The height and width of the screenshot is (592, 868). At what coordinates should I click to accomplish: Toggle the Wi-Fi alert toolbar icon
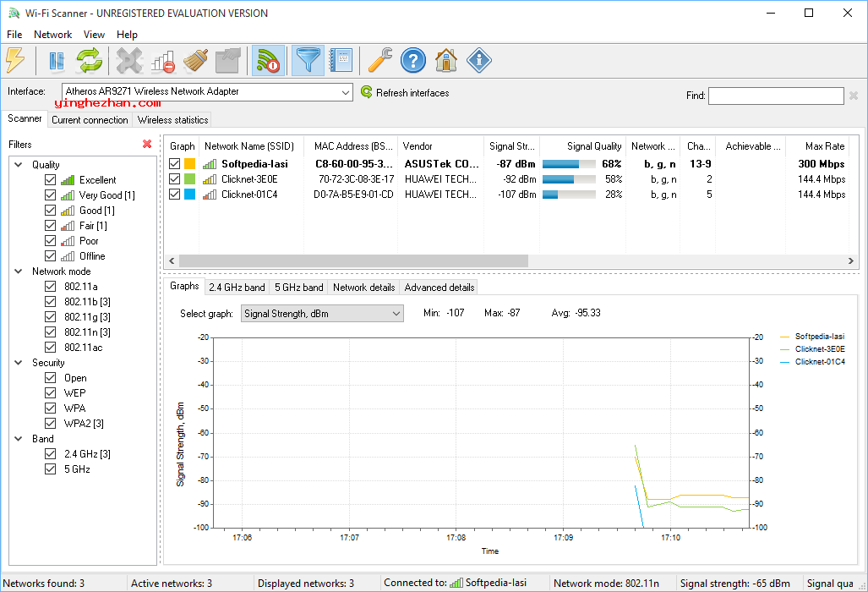pyautogui.click(x=269, y=60)
